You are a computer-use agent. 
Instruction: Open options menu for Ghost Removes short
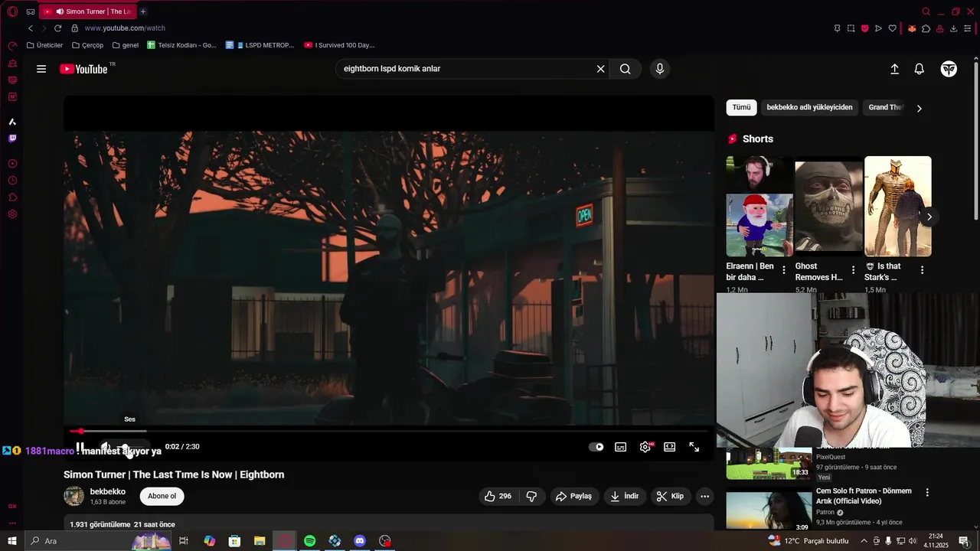pyautogui.click(x=853, y=270)
